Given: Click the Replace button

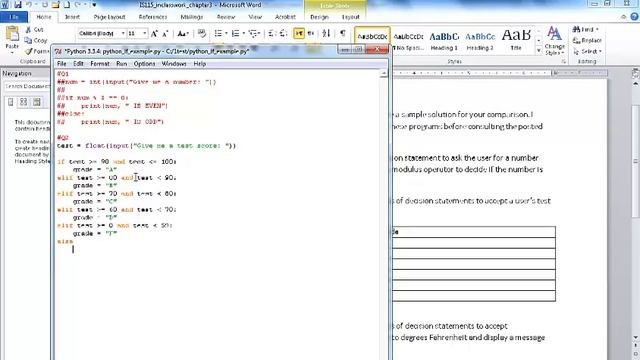Looking at the screenshot, I should click(x=587, y=40).
